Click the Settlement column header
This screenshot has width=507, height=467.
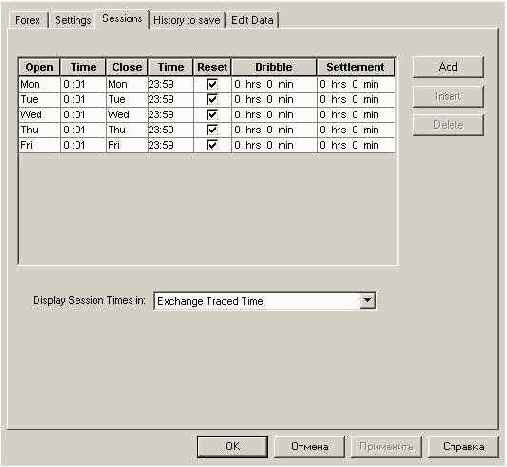click(x=355, y=67)
